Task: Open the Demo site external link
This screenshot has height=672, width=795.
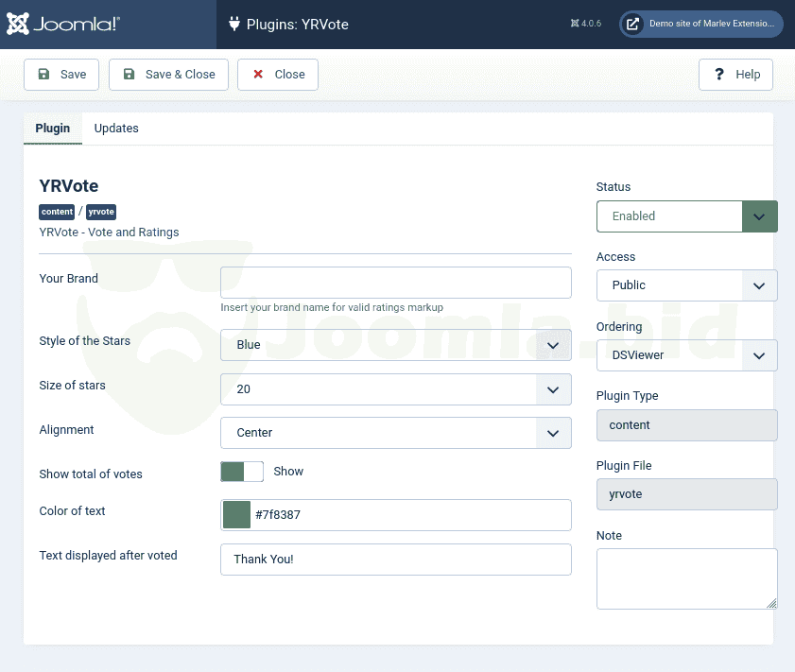Action: (700, 25)
